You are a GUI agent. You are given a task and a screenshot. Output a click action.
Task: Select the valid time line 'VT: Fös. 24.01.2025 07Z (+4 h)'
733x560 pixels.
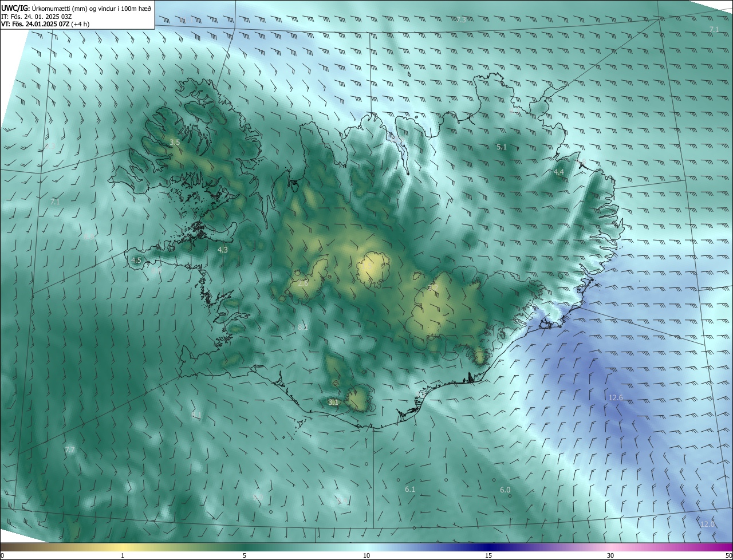[45, 24]
